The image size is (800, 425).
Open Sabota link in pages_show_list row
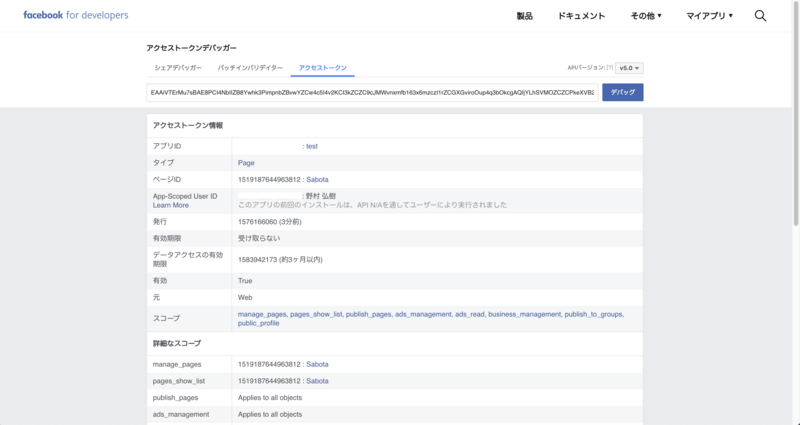click(317, 381)
